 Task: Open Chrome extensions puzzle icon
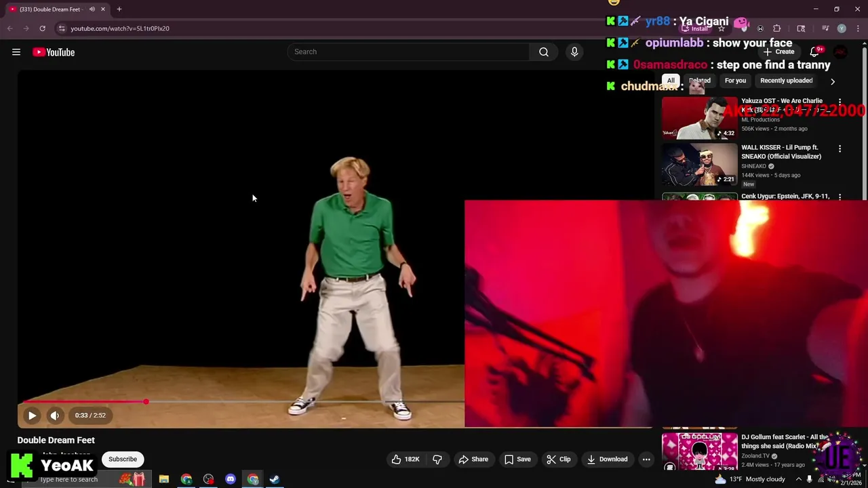(x=777, y=28)
